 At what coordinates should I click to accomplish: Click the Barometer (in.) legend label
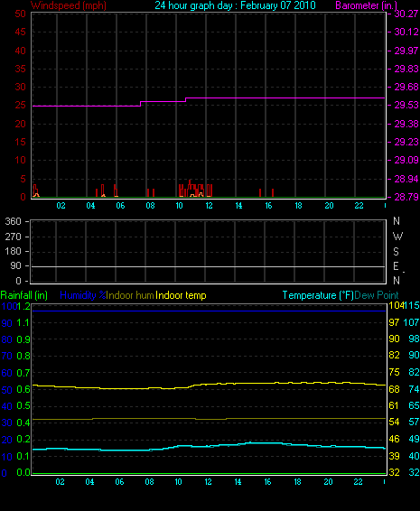click(x=366, y=5)
